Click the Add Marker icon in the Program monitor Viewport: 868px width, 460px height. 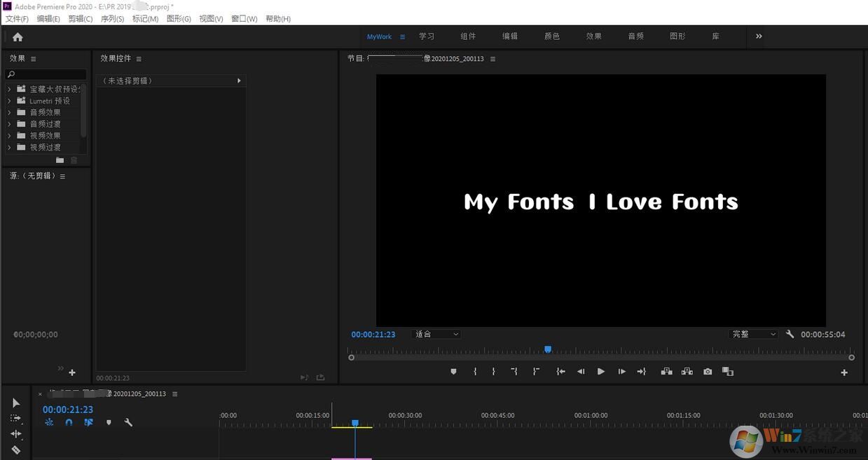pyautogui.click(x=453, y=371)
